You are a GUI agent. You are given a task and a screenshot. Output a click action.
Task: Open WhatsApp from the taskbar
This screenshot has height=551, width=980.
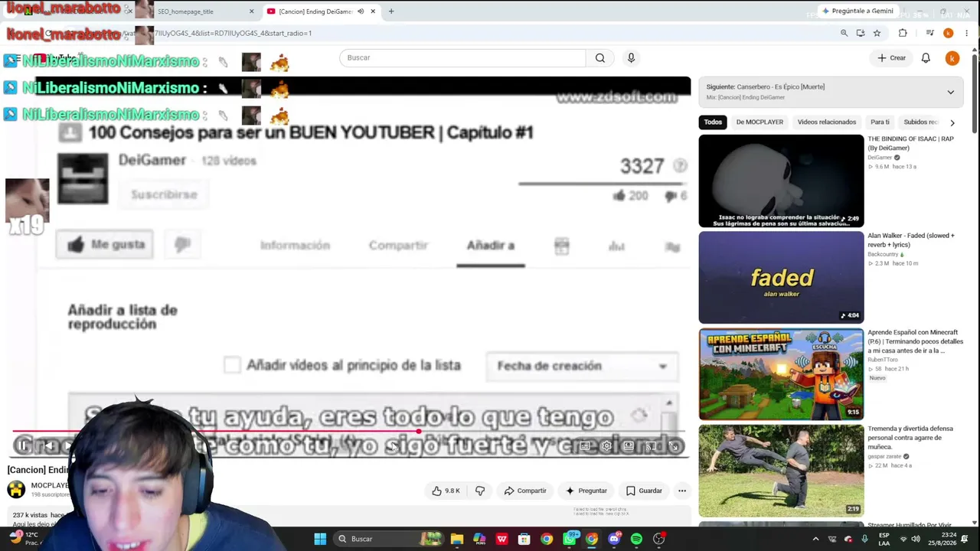pos(569,539)
